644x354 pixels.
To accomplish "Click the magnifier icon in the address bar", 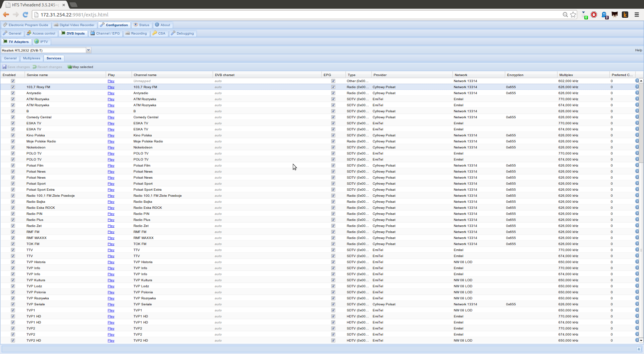I will (565, 14).
